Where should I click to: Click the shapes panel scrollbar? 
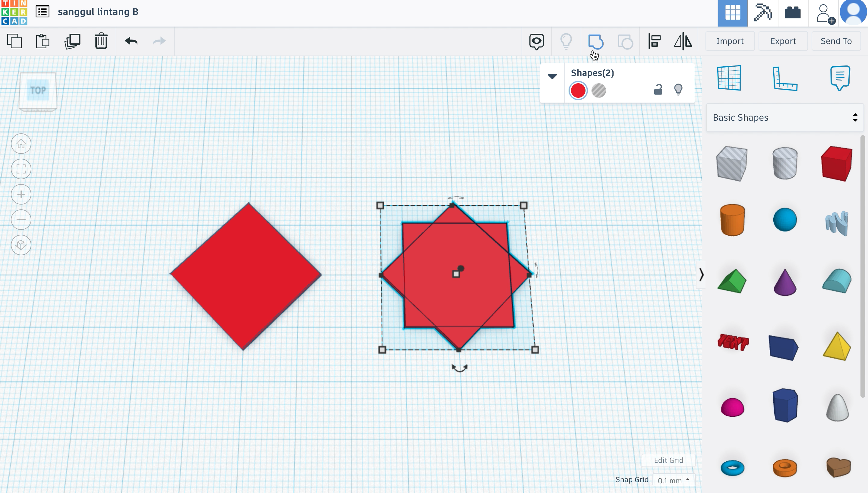(863, 266)
